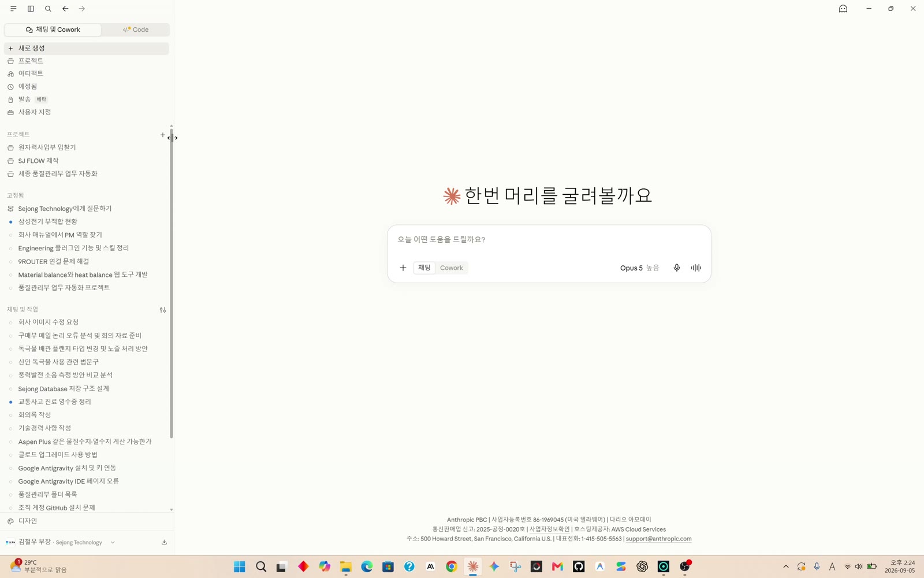Open the 디자인 button in sidebar
This screenshot has height=578, width=924.
click(x=87, y=521)
